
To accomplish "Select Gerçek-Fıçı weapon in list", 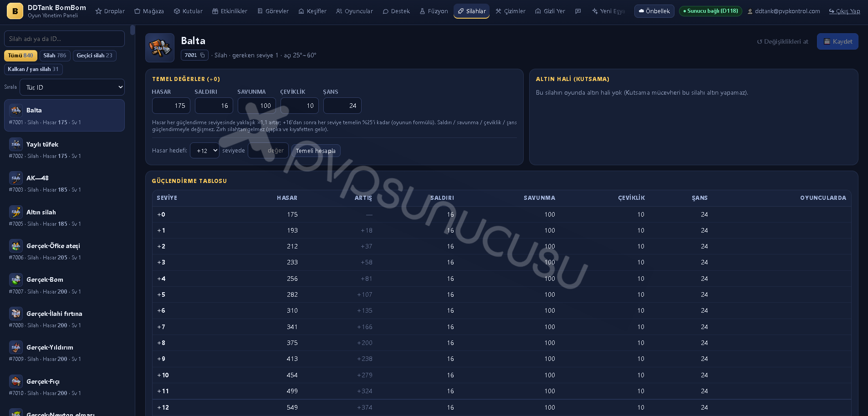I will 64,386.
